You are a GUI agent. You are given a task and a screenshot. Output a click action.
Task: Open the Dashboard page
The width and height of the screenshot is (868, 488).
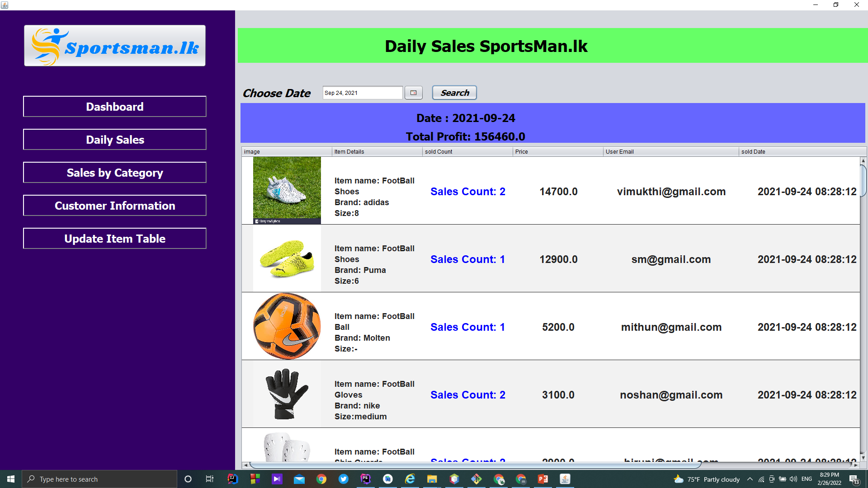tap(114, 107)
